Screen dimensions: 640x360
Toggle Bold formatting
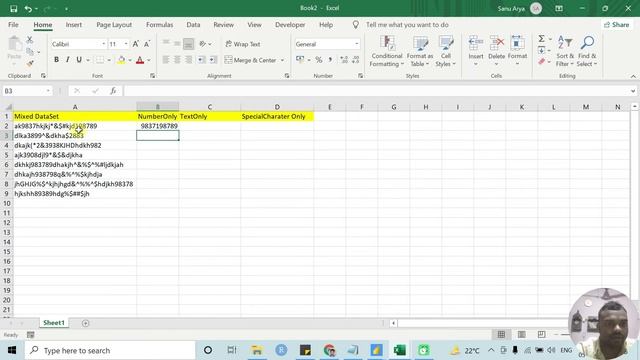point(56,60)
